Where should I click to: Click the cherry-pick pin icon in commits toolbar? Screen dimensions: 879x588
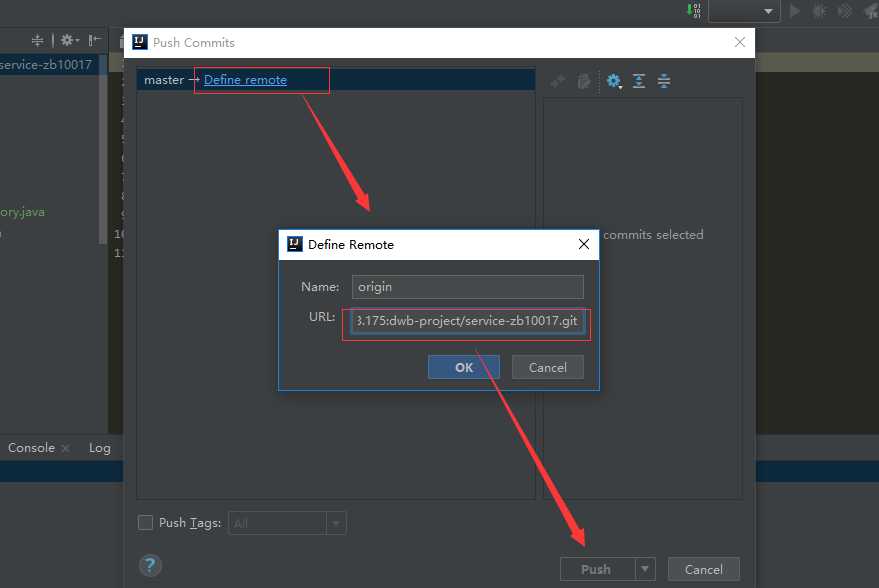558,81
